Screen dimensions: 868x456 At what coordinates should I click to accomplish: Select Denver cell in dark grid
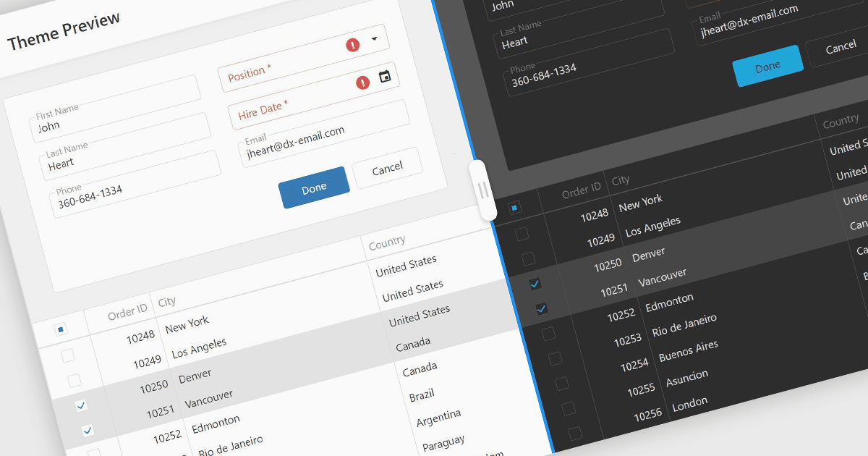(x=648, y=254)
